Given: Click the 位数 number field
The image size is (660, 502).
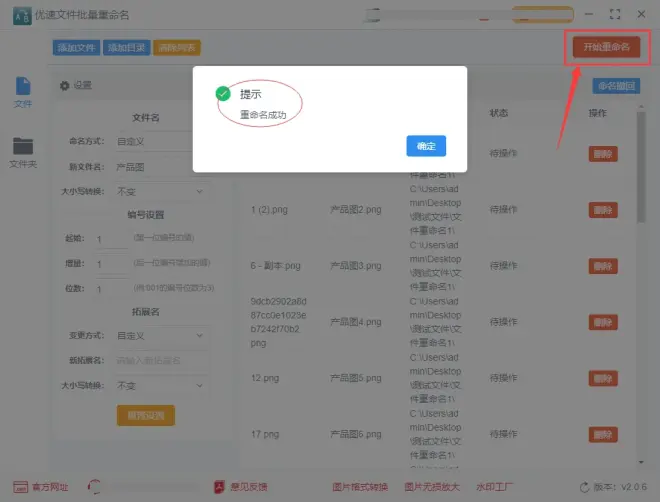Looking at the screenshot, I should (111, 289).
